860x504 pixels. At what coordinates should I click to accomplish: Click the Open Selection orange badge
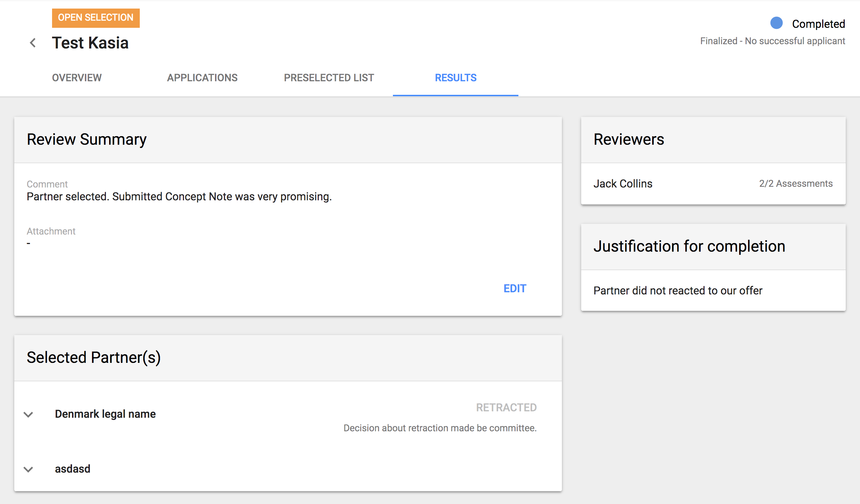[96, 18]
